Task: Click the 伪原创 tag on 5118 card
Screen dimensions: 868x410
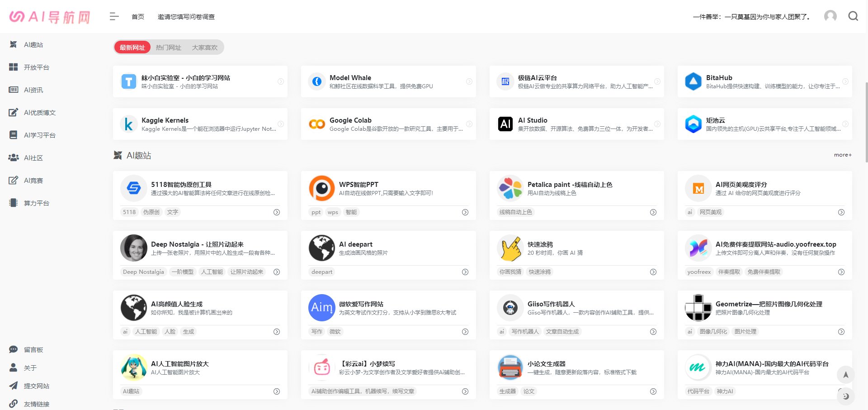Action: (151, 212)
